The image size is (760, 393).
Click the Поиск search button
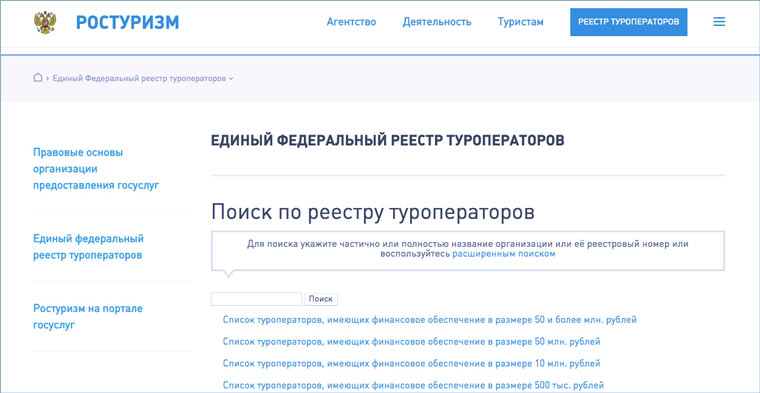pos(321,299)
